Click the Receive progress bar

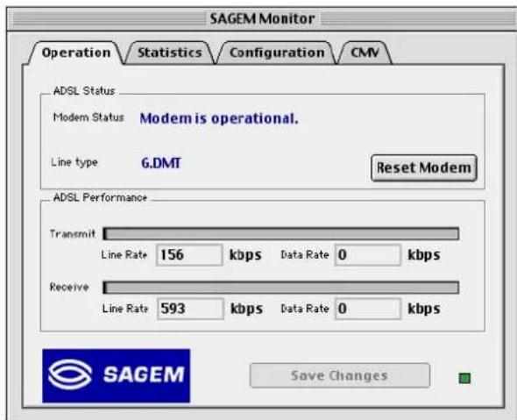pyautogui.click(x=280, y=288)
